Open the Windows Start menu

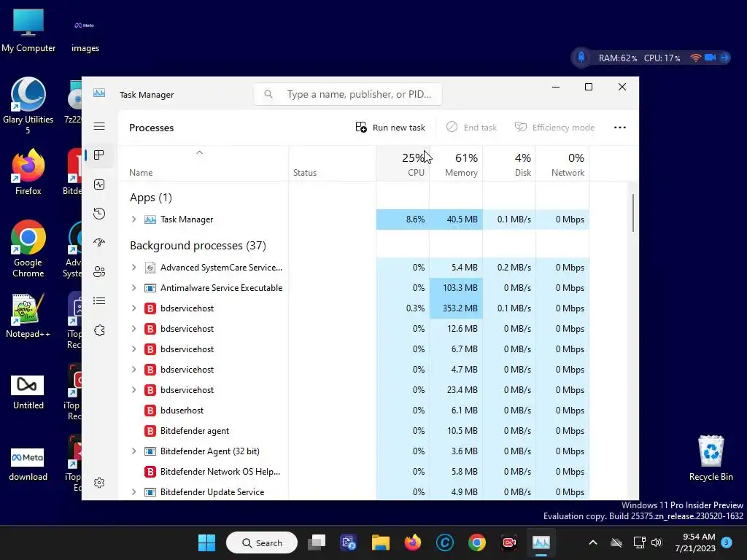pos(206,542)
